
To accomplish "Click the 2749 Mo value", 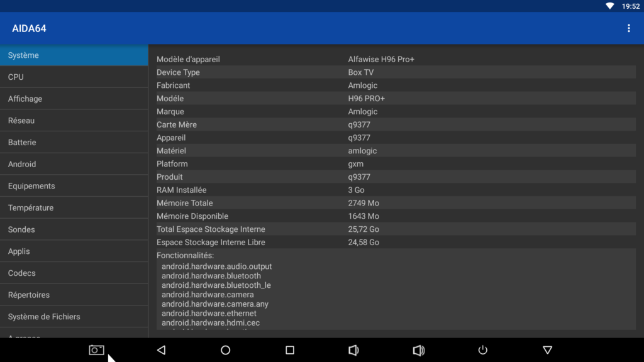I will coord(364,203).
